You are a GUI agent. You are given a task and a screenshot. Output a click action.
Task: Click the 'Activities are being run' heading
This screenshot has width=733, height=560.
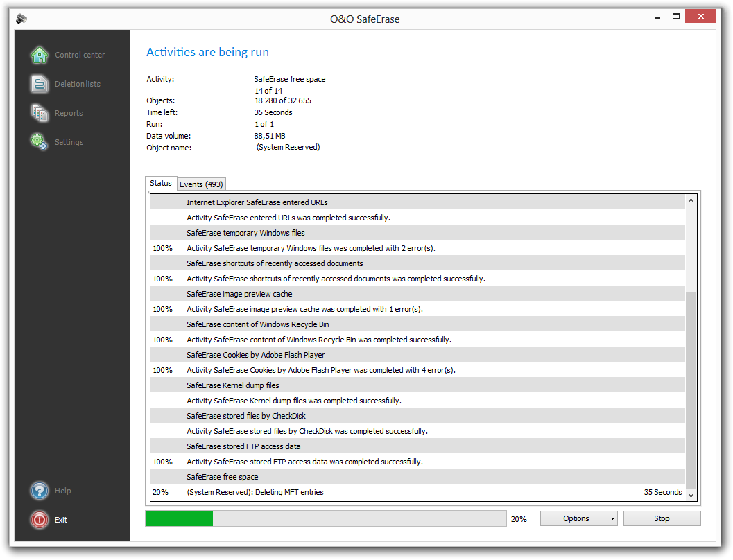point(207,52)
